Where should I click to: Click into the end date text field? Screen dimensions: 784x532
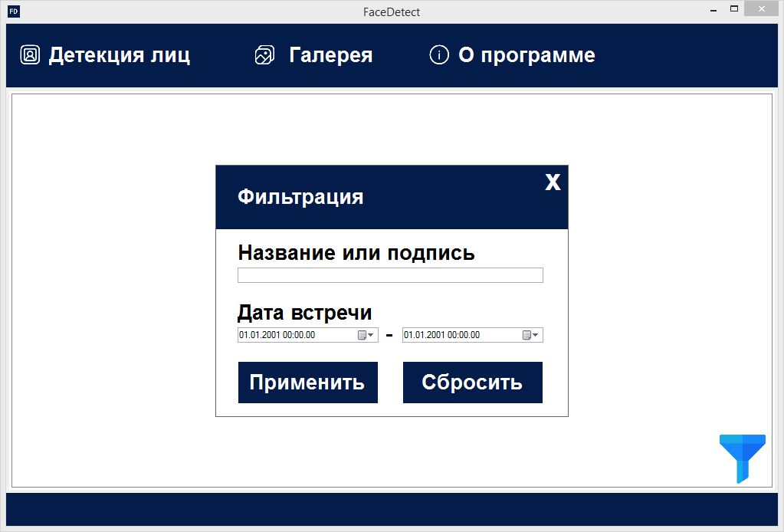[460, 335]
